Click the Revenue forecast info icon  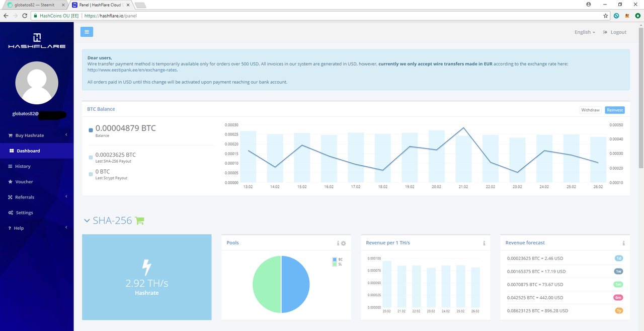(x=623, y=243)
